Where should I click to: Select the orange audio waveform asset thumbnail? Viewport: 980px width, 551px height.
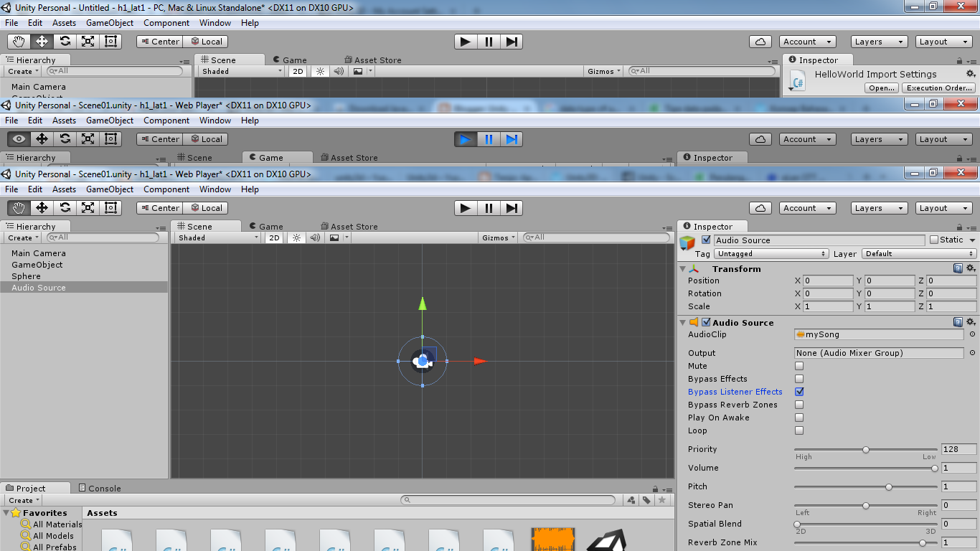pos(553,540)
